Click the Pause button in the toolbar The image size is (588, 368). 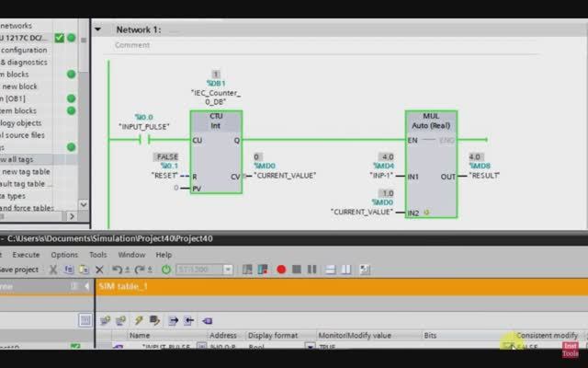pos(312,270)
